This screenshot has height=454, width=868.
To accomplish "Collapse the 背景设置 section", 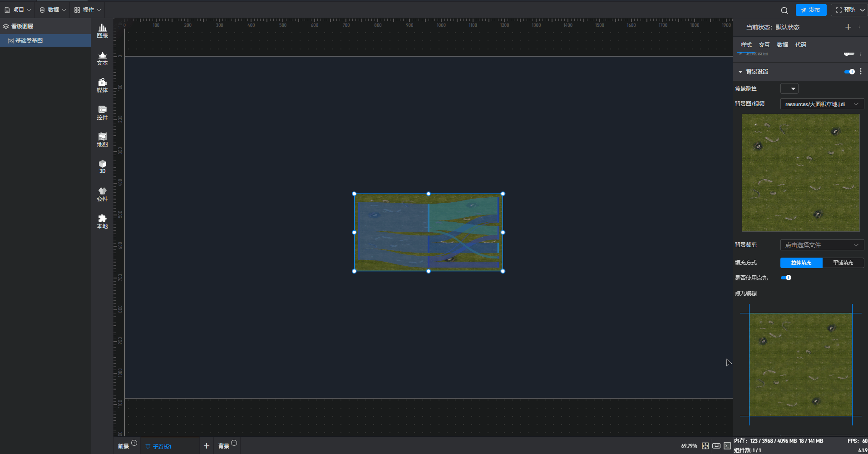I will point(740,72).
